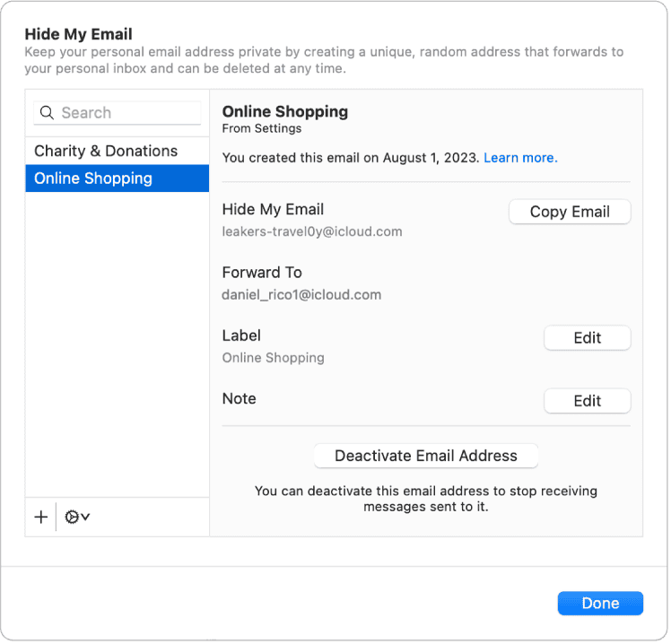The width and height of the screenshot is (671, 644).
Task: Edit the Label field
Action: [587, 338]
